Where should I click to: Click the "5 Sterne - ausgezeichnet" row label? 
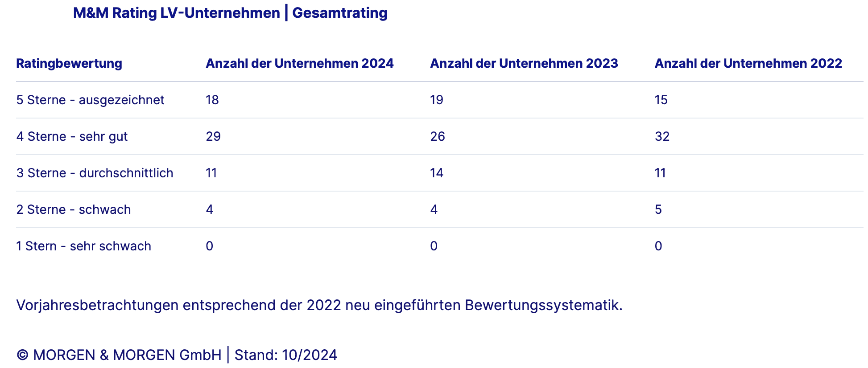click(x=90, y=100)
